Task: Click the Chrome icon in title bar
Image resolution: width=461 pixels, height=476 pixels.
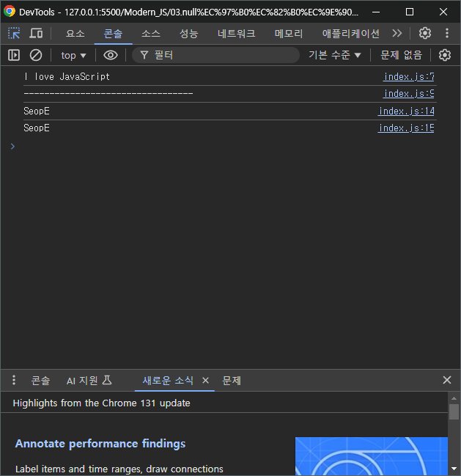Action: [10, 11]
